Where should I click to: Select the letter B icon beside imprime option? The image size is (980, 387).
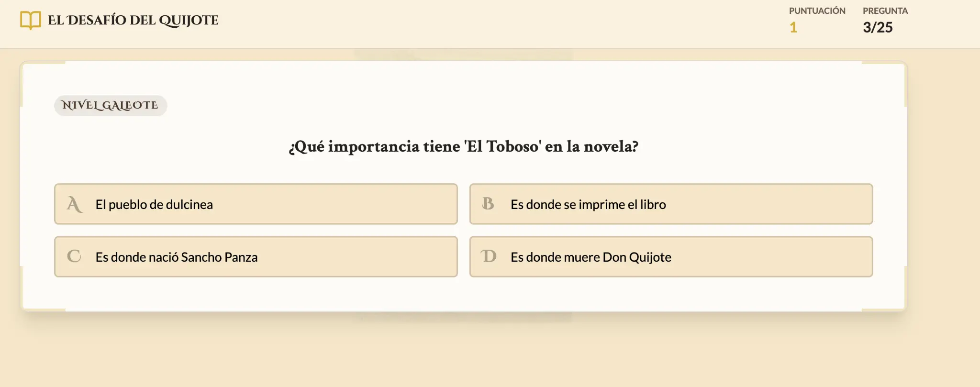[x=489, y=204]
